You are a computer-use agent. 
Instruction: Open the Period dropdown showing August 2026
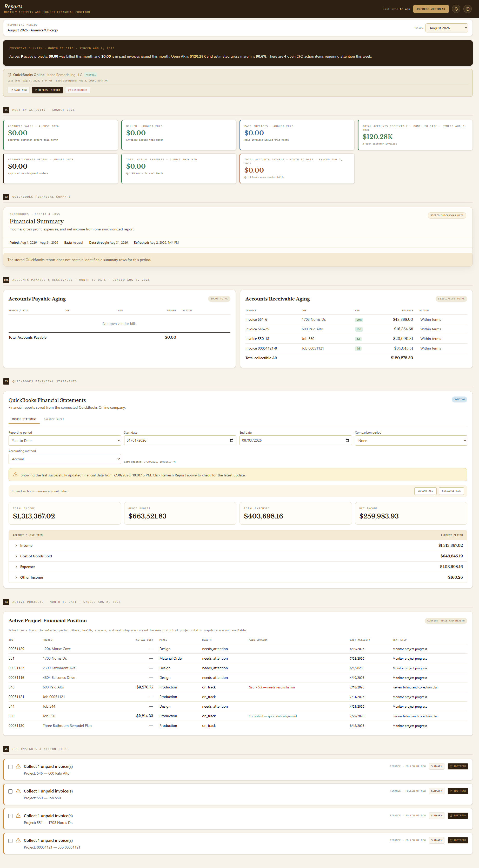[x=447, y=28]
